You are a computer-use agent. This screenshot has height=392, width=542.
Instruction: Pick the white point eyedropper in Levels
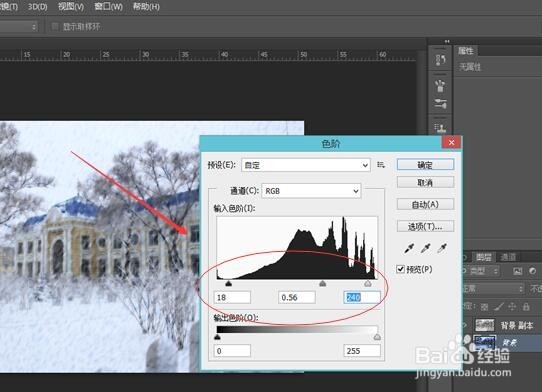click(x=442, y=248)
